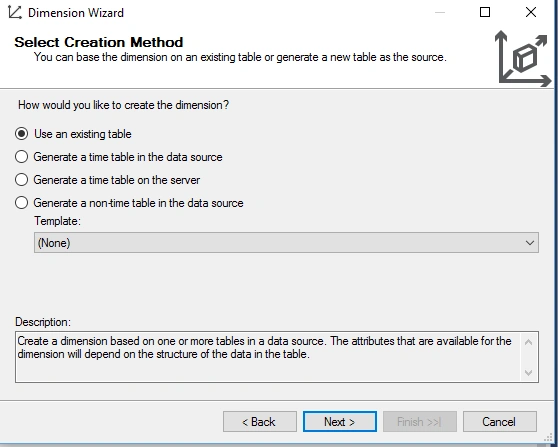The image size is (558, 447).
Task: Click the cube axes graphic in the header
Action: coord(523,59)
